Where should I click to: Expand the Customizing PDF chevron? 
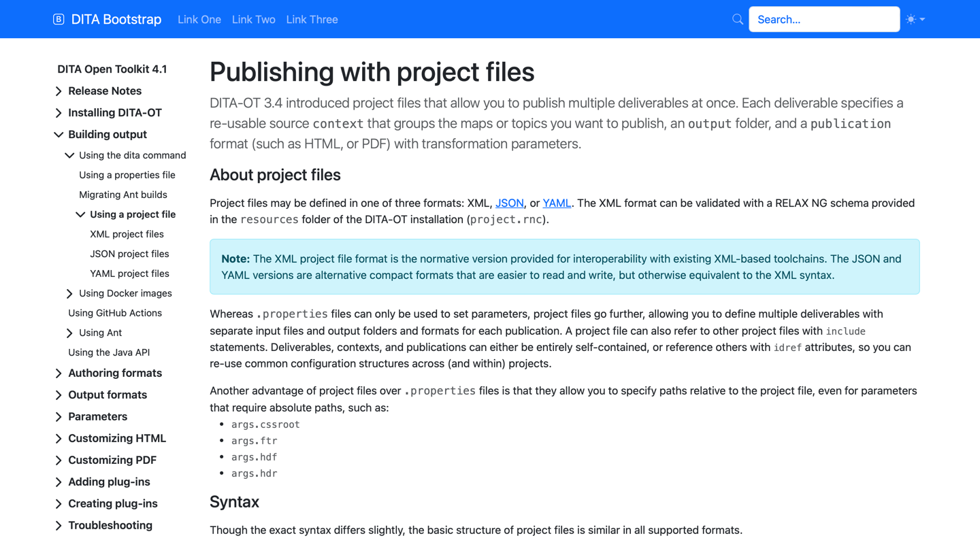point(59,461)
